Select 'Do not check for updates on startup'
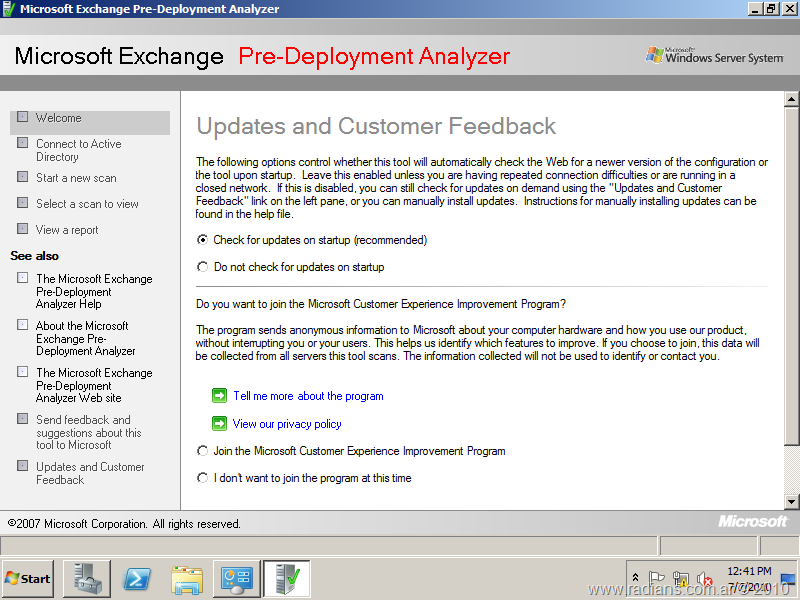This screenshot has height=600, width=800. click(x=203, y=267)
